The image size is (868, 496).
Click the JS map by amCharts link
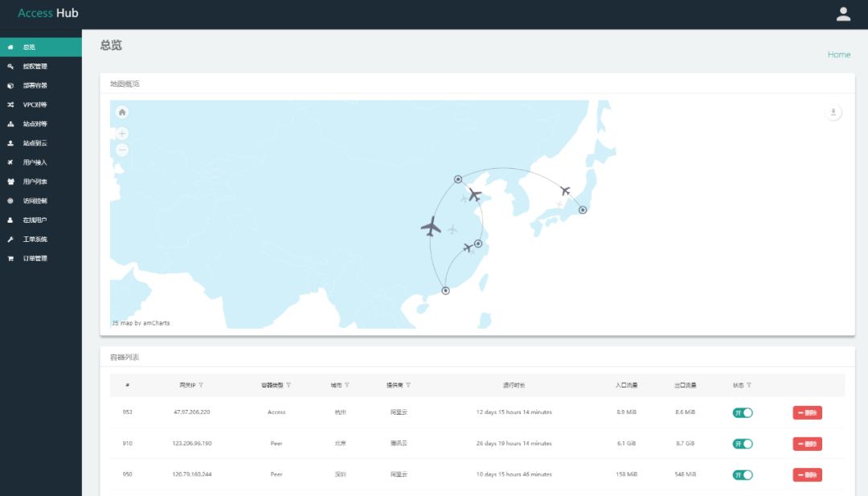coord(141,322)
